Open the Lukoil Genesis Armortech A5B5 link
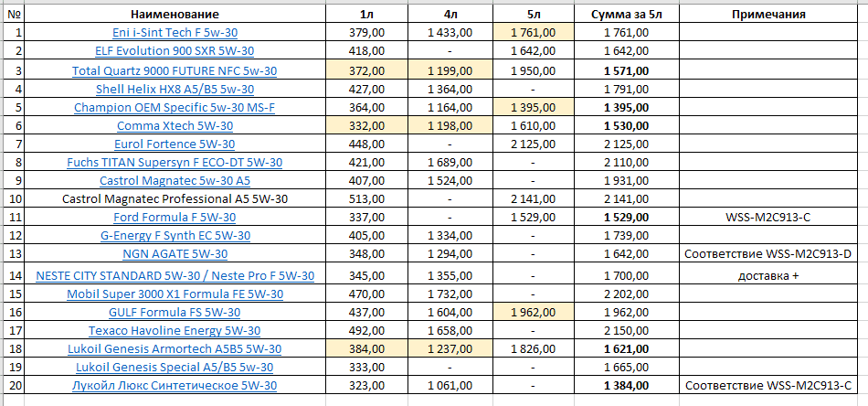This screenshot has height=406, width=868. pos(175,349)
